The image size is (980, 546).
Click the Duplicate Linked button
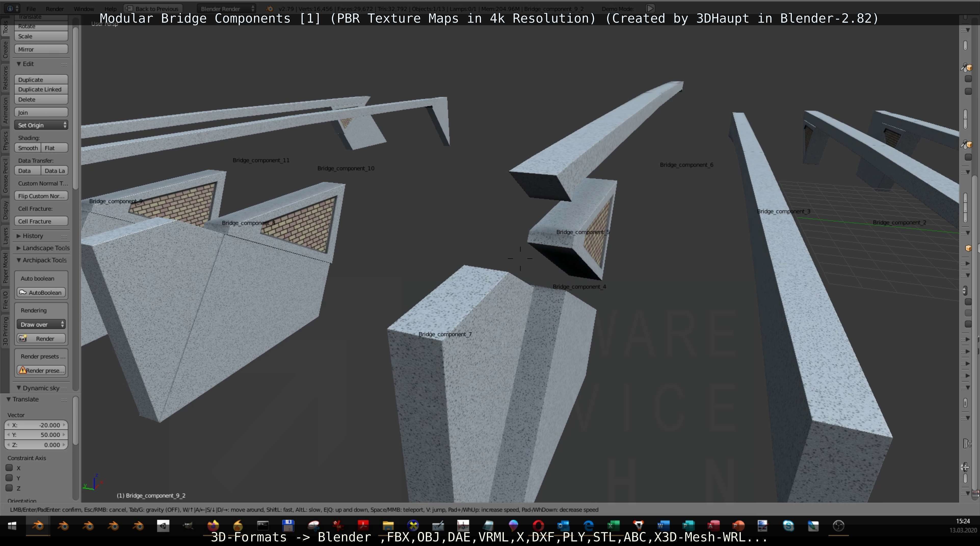(41, 89)
